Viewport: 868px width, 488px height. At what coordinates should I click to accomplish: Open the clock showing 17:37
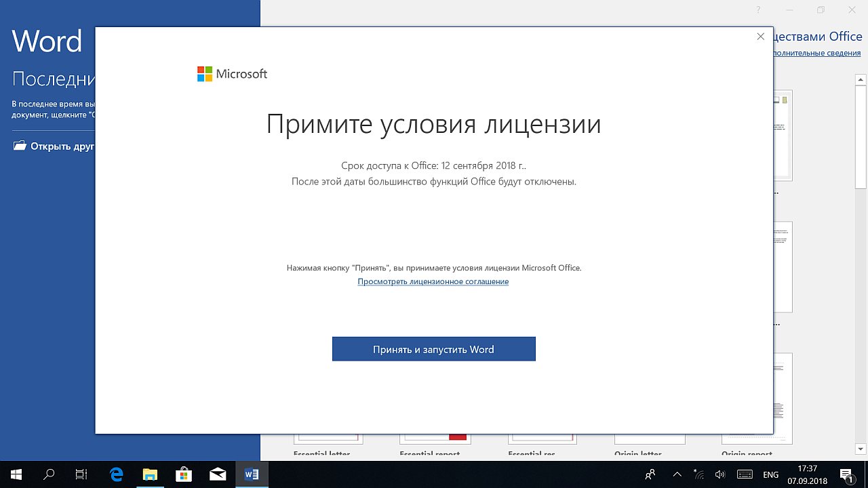coord(807,474)
